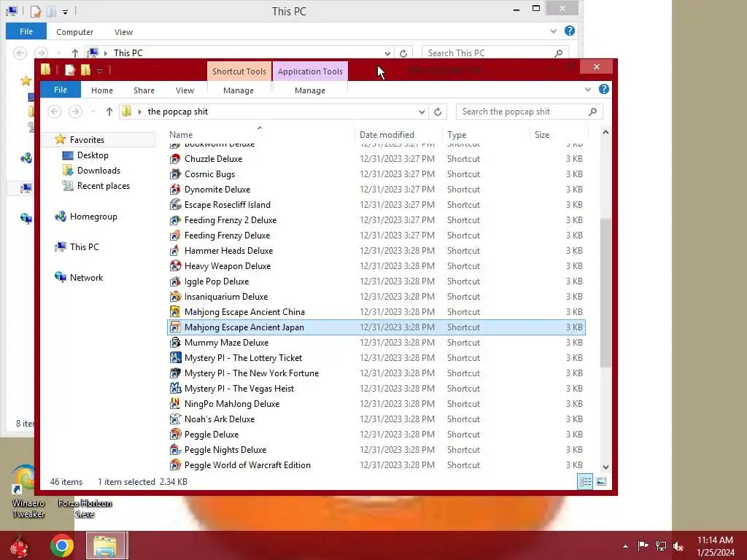Open the File menu in popcap window
The width and height of the screenshot is (747, 560).
coord(61,90)
